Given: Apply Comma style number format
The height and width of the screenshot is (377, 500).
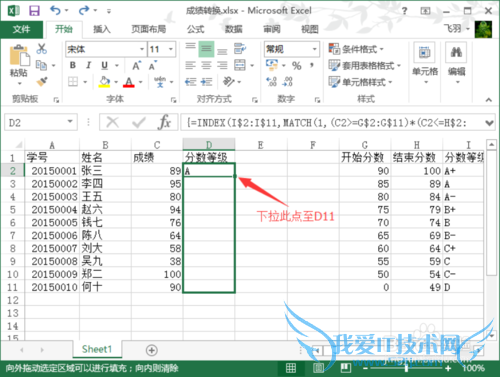Looking at the screenshot, I should pos(312,65).
